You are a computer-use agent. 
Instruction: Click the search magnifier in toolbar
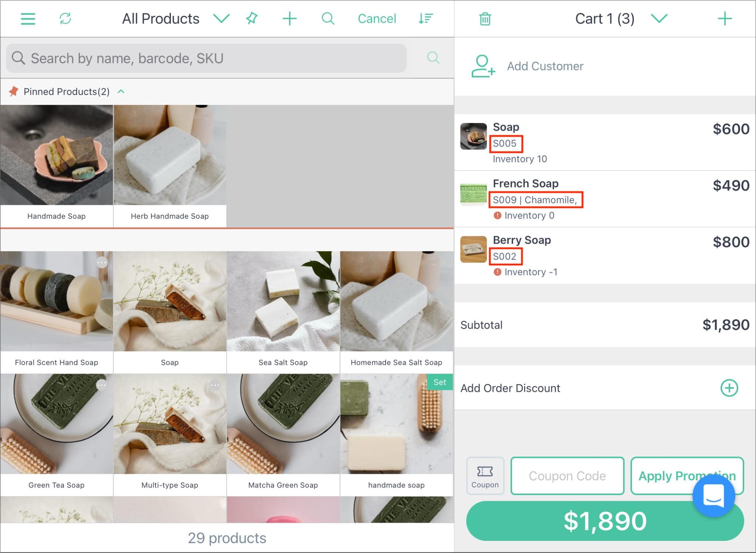pyautogui.click(x=328, y=19)
